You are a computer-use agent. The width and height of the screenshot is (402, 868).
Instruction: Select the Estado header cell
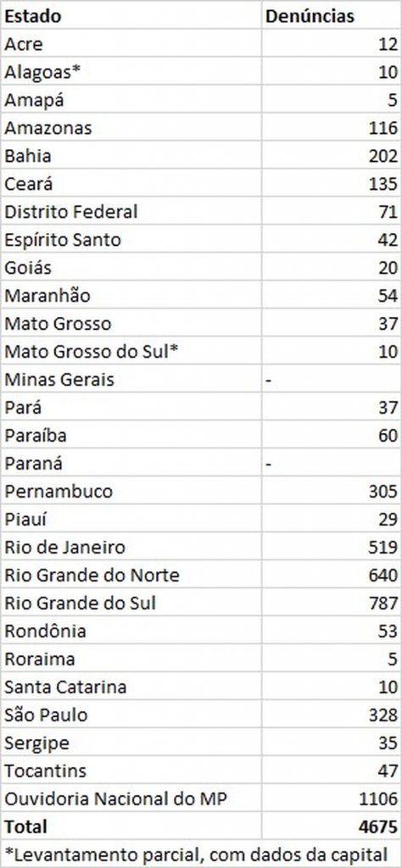click(131, 15)
